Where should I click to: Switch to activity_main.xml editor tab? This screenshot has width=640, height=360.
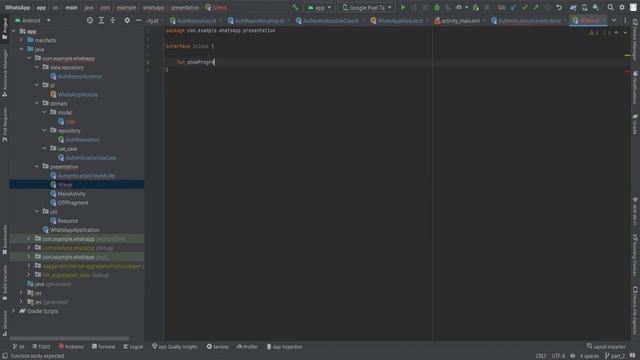click(x=460, y=20)
